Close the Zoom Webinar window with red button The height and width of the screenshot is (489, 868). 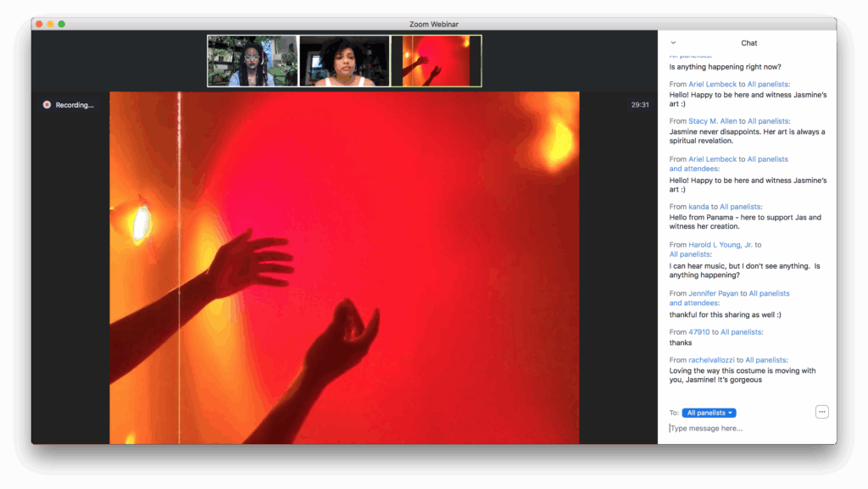coord(39,24)
